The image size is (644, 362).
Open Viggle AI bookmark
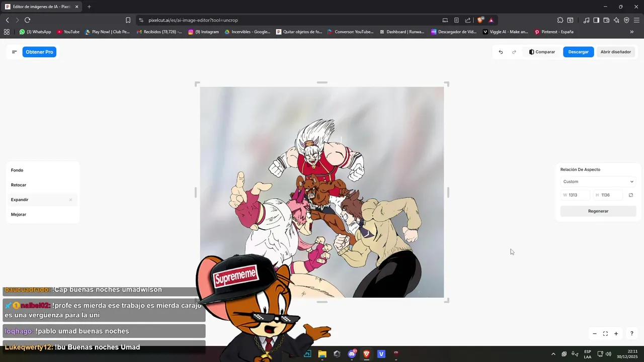click(x=505, y=32)
